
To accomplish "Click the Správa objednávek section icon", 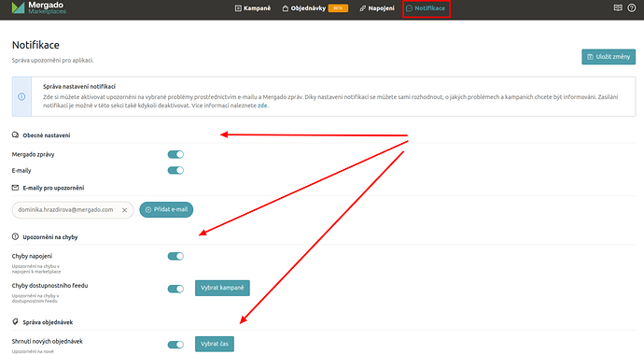I will (15, 321).
